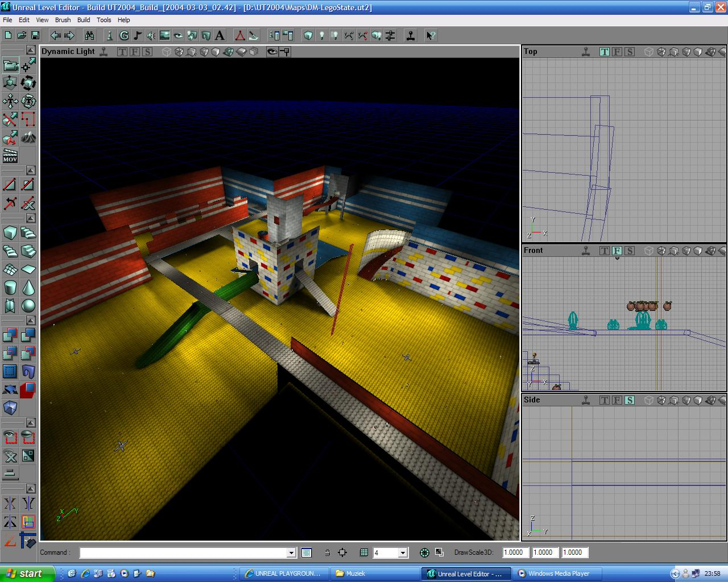Open the Actor Class Browser

tap(110, 35)
